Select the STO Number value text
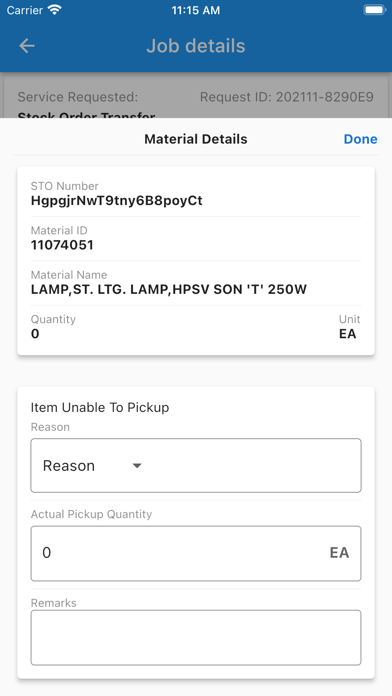 tap(117, 201)
